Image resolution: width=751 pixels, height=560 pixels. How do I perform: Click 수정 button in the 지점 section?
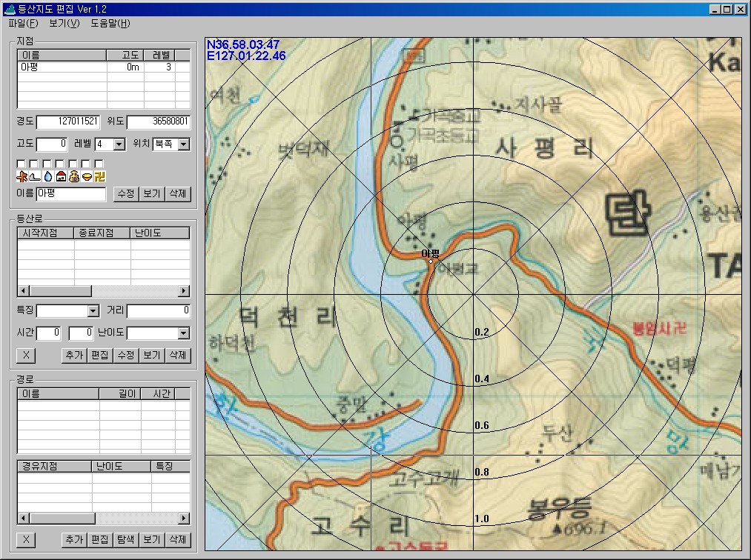pos(126,194)
